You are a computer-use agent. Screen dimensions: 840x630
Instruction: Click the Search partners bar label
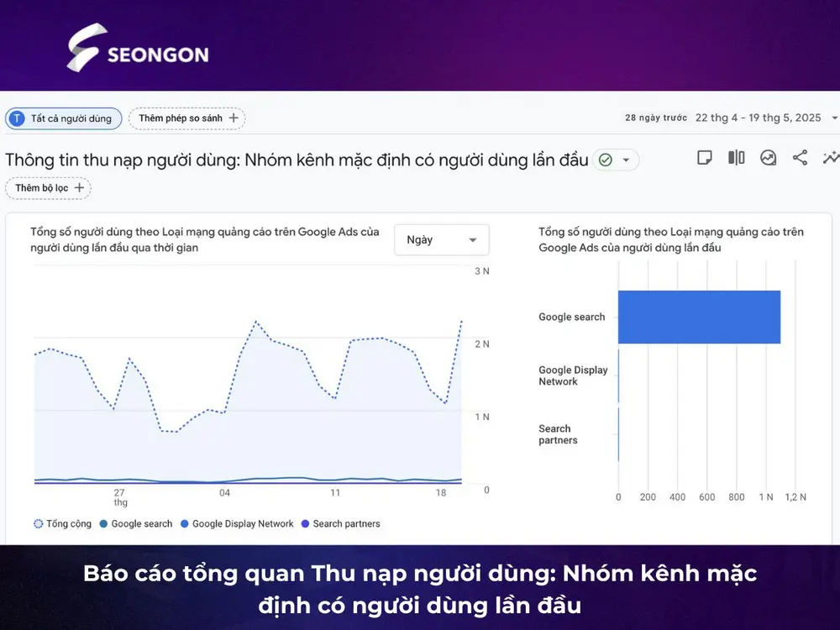click(558, 434)
